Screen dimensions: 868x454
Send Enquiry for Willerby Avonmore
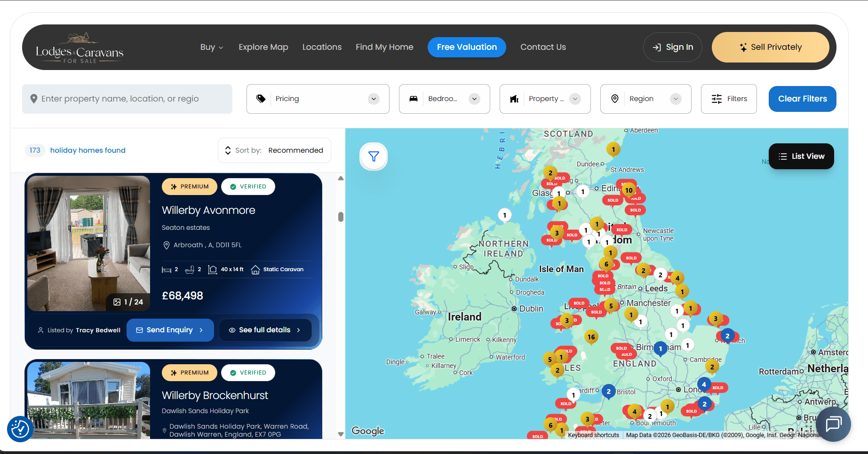(170, 330)
